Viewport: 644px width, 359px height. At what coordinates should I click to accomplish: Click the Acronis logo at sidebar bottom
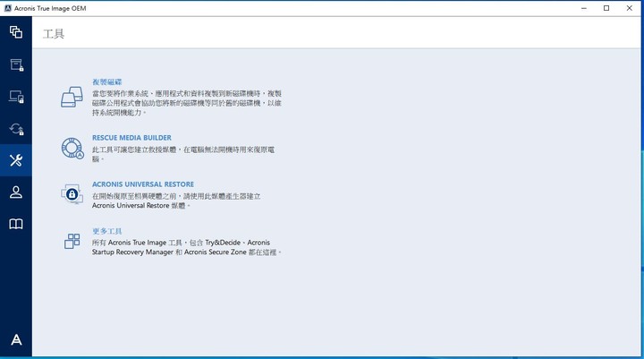coord(16,339)
